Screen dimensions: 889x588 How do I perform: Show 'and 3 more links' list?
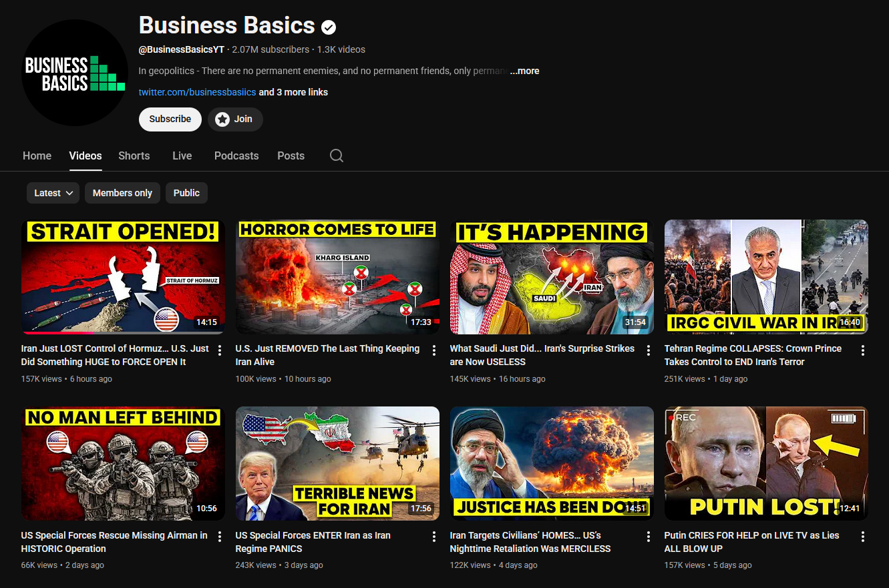(x=293, y=92)
